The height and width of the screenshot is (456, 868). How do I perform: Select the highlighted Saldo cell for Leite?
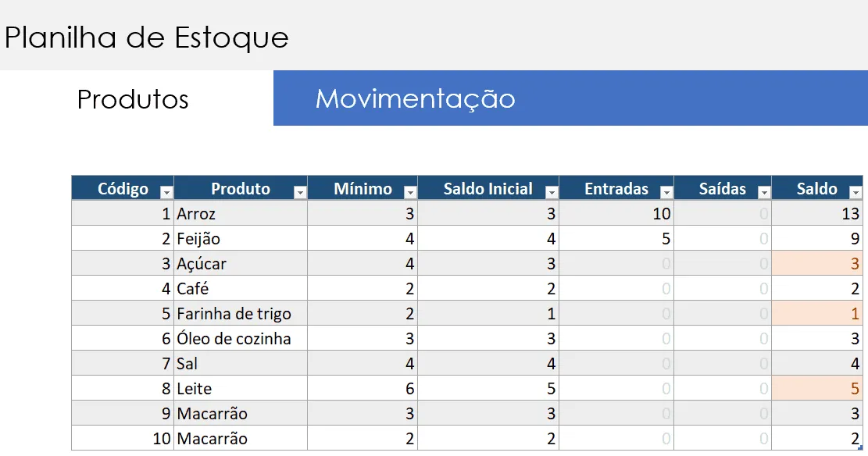[x=817, y=388]
